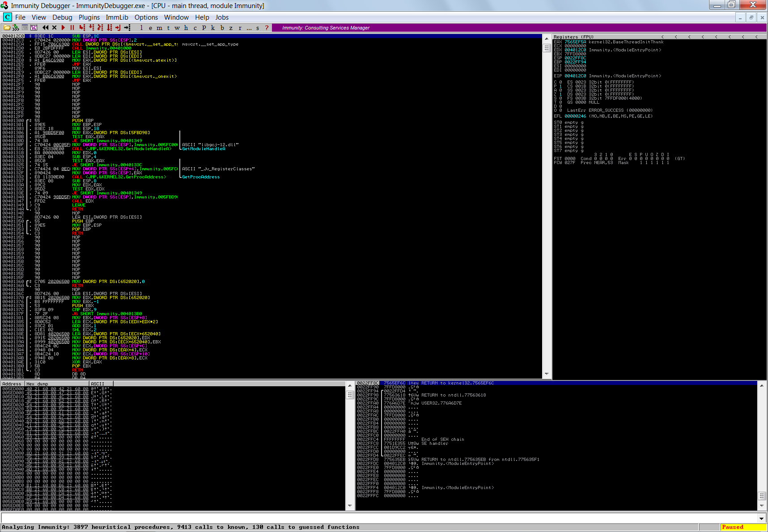The width and height of the screenshot is (768, 532).
Task: Open the View menu
Action: point(39,17)
